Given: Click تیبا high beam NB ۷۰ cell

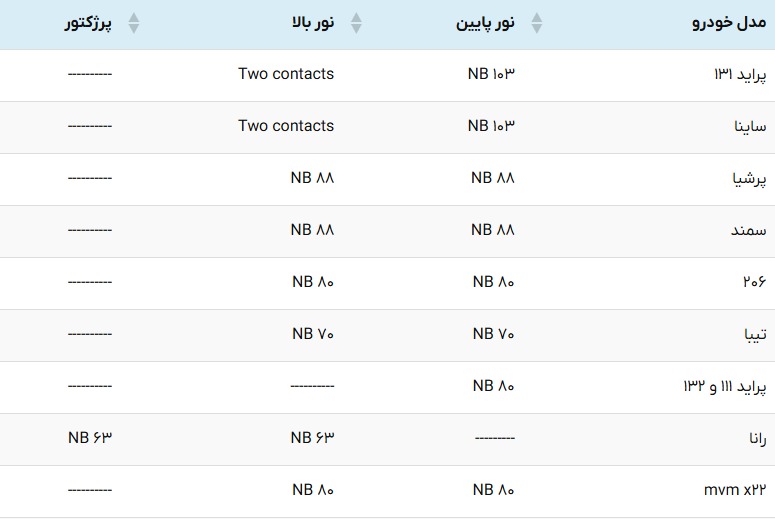Looking at the screenshot, I should point(313,334).
